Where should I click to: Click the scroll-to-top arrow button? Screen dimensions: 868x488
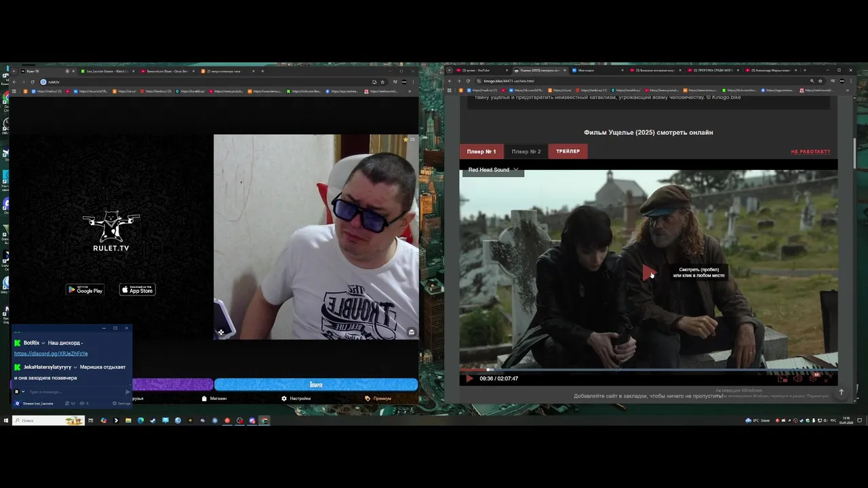841,392
